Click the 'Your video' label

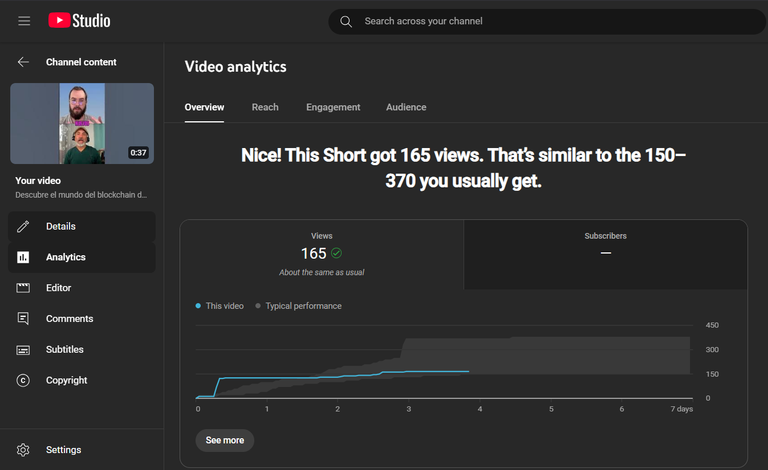tap(38, 181)
